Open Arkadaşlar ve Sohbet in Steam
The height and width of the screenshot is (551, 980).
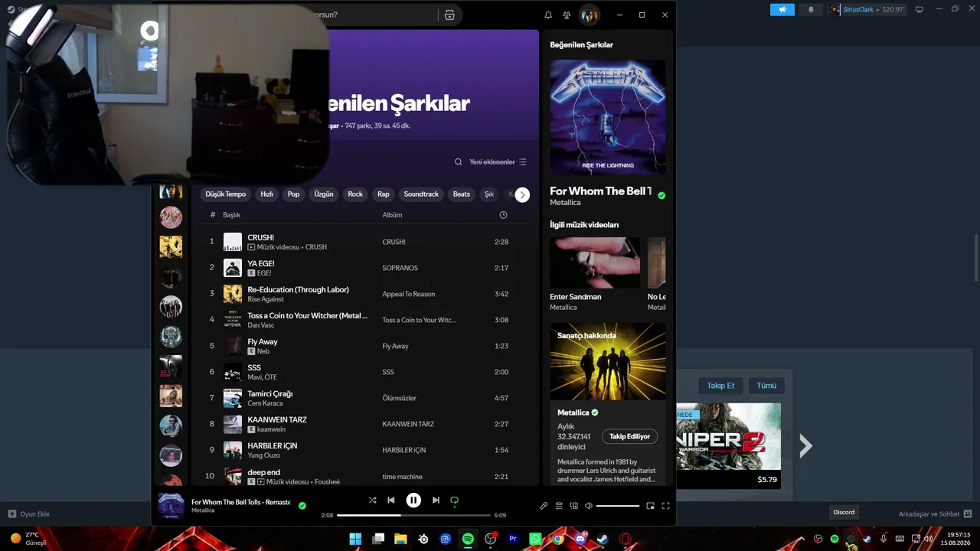(935, 514)
